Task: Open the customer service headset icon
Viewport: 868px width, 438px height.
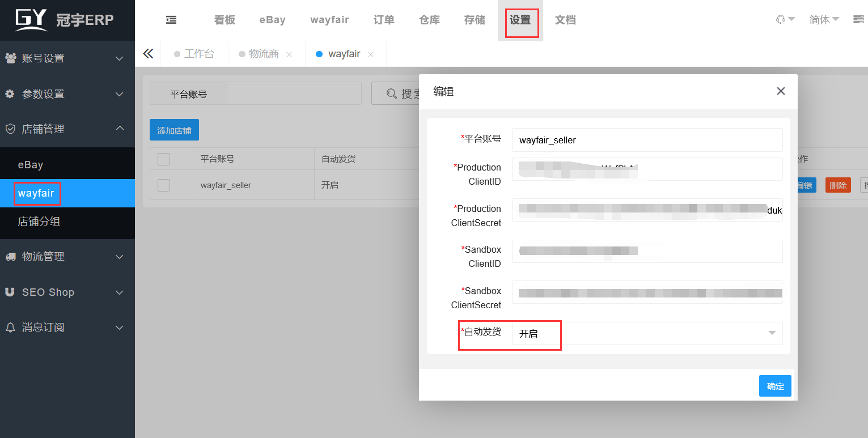Action: coord(781,19)
